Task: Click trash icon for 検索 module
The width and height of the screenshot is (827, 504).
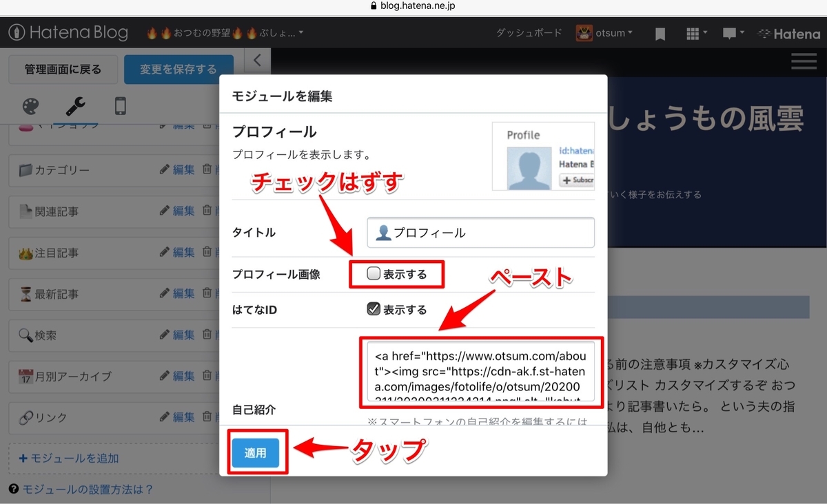Action: 207,335
